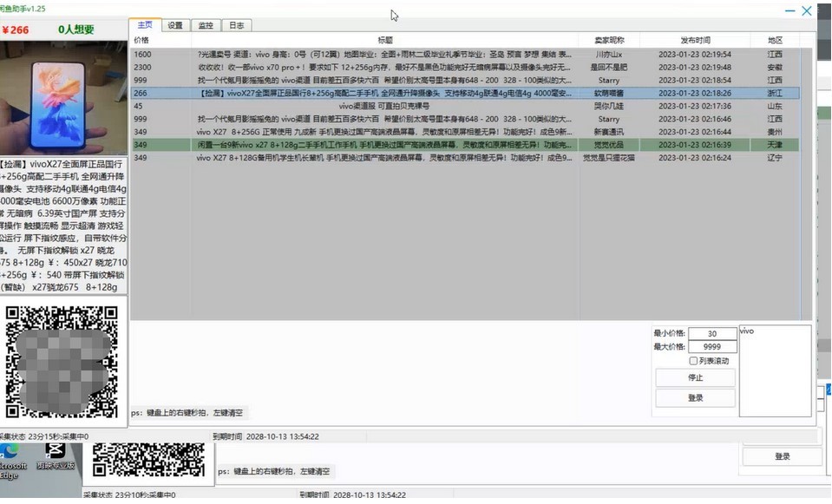Click the 卖家昵称 column header
This screenshot has width=832, height=504.
click(609, 40)
